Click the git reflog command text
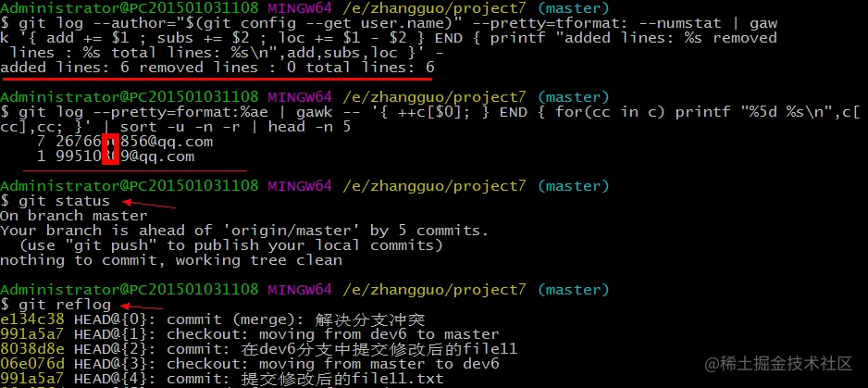 (x=64, y=305)
